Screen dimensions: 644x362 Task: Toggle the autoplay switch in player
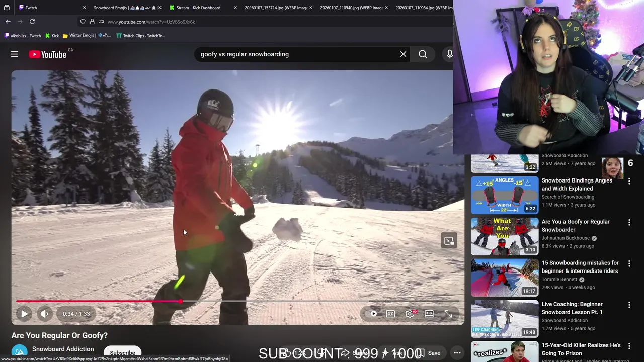[373, 314]
